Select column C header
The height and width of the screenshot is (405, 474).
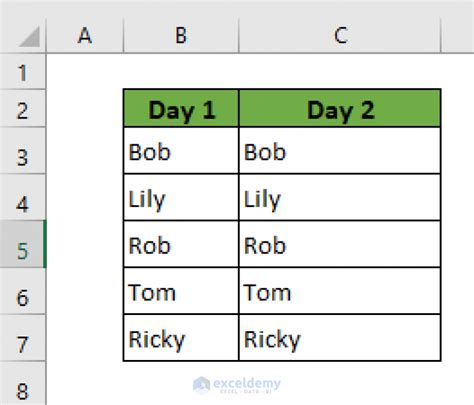pos(340,36)
